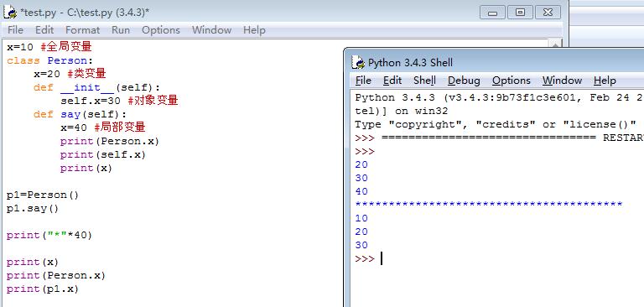
Task: Click the unindented 'print(Person.x)' line near bottom
Action: [56, 275]
